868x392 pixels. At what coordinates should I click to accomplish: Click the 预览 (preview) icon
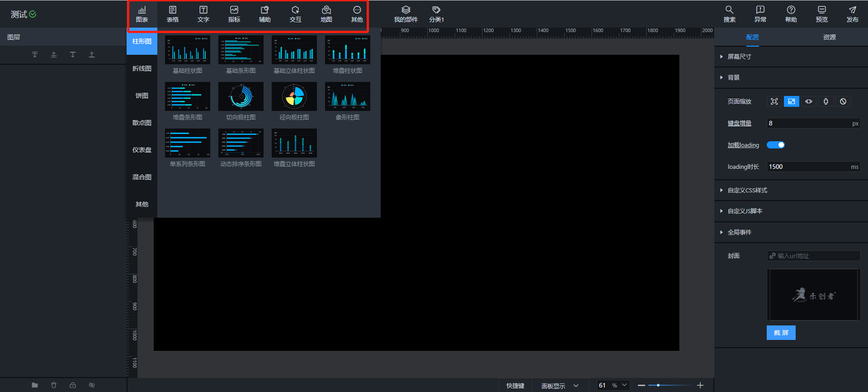click(821, 14)
